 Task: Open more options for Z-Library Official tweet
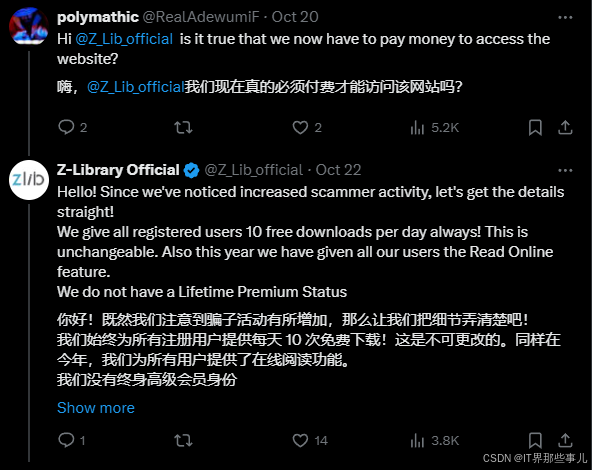565,170
